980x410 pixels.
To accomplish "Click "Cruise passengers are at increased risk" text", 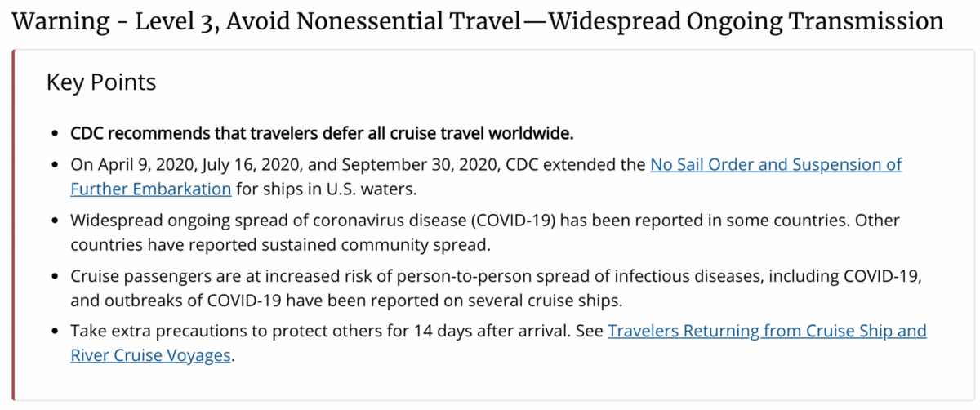I will (x=208, y=275).
